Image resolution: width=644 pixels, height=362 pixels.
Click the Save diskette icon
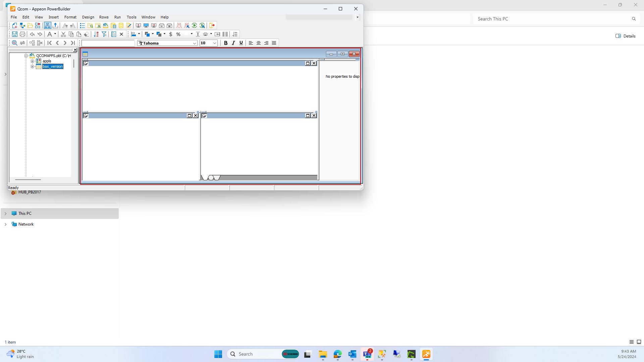point(14,34)
